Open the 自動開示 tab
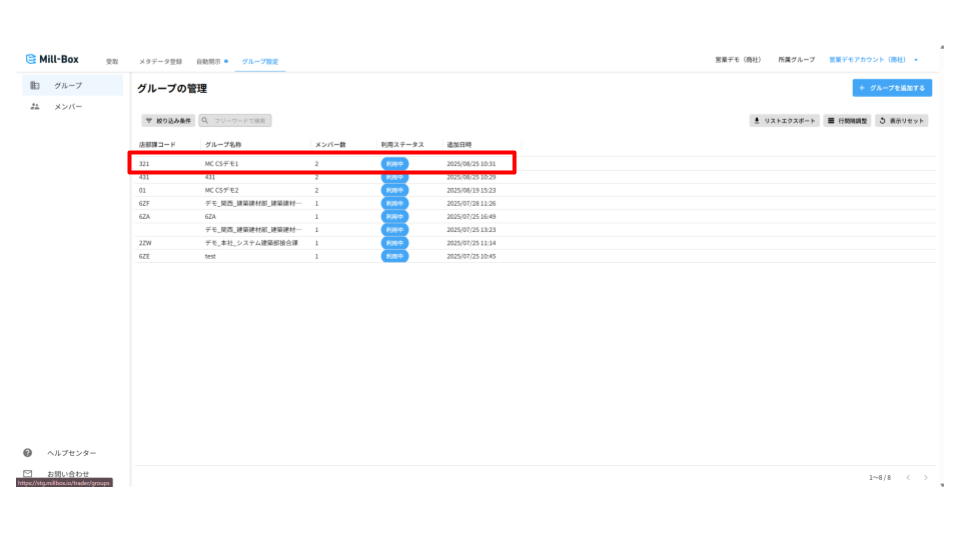Image resolution: width=960 pixels, height=540 pixels. pyautogui.click(x=210, y=62)
